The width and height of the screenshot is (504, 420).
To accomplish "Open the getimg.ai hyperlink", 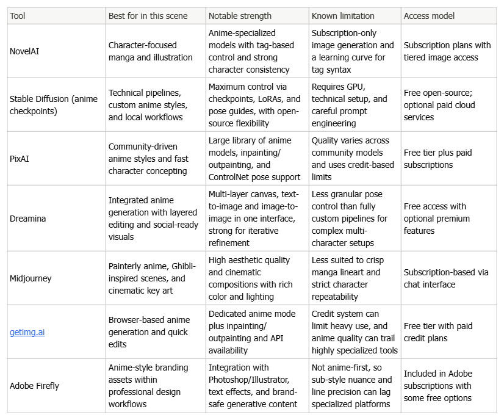I will (x=27, y=332).
